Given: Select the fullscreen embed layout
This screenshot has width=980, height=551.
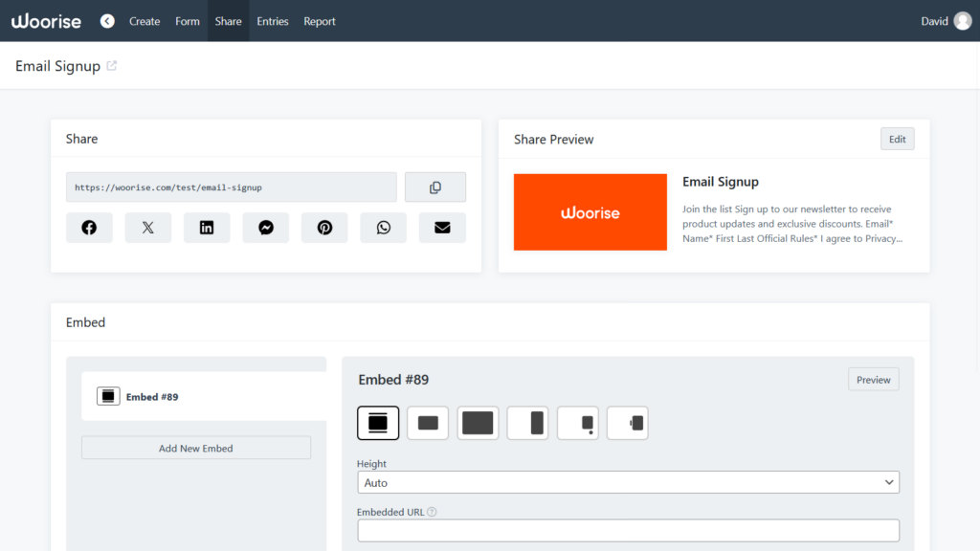Looking at the screenshot, I should tap(478, 423).
